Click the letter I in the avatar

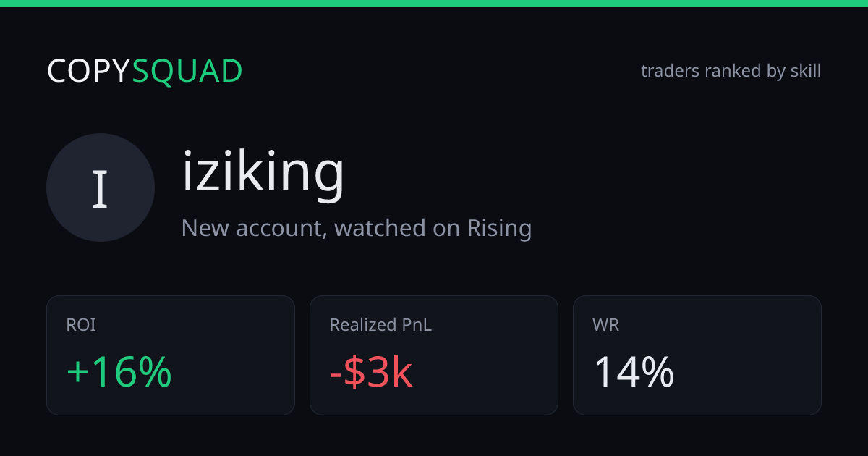pyautogui.click(x=101, y=188)
